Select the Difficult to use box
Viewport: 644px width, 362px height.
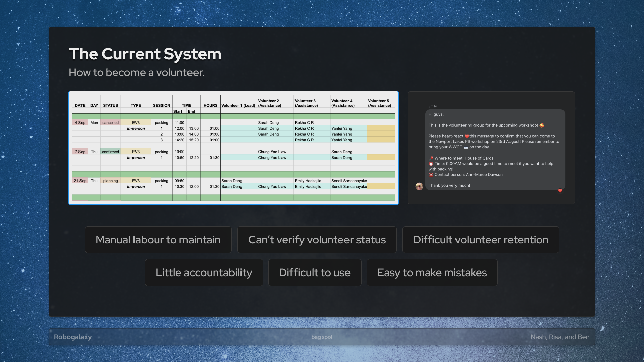[314, 273]
